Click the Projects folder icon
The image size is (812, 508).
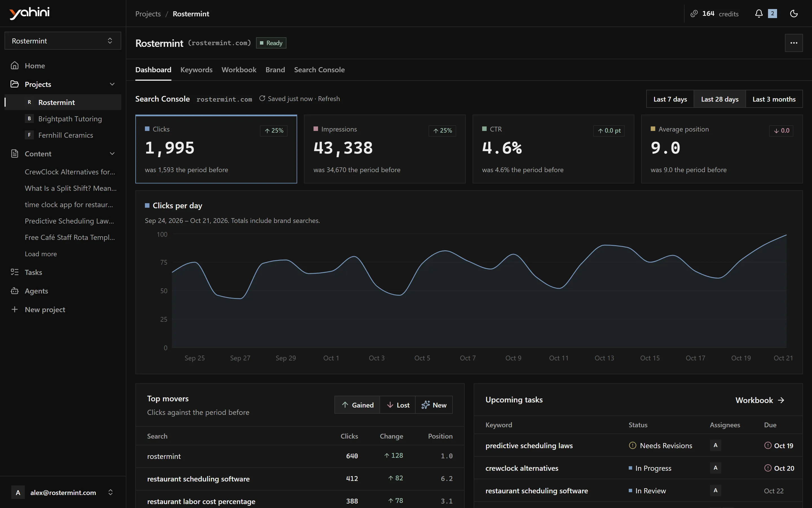(x=14, y=84)
